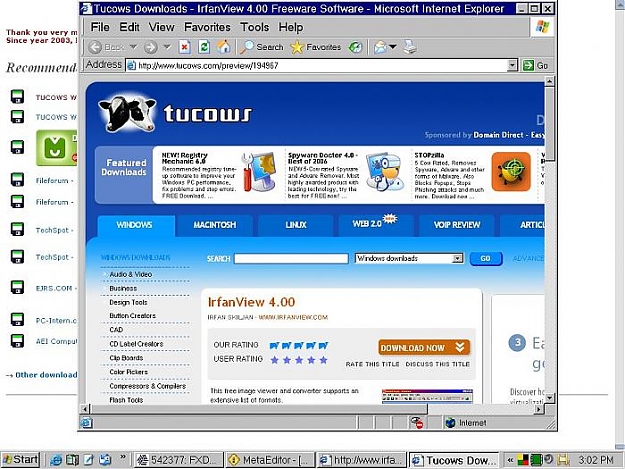Viewport: 625px width, 469px height.
Task: Switch to the MACINTOSH tab
Action: (x=215, y=225)
